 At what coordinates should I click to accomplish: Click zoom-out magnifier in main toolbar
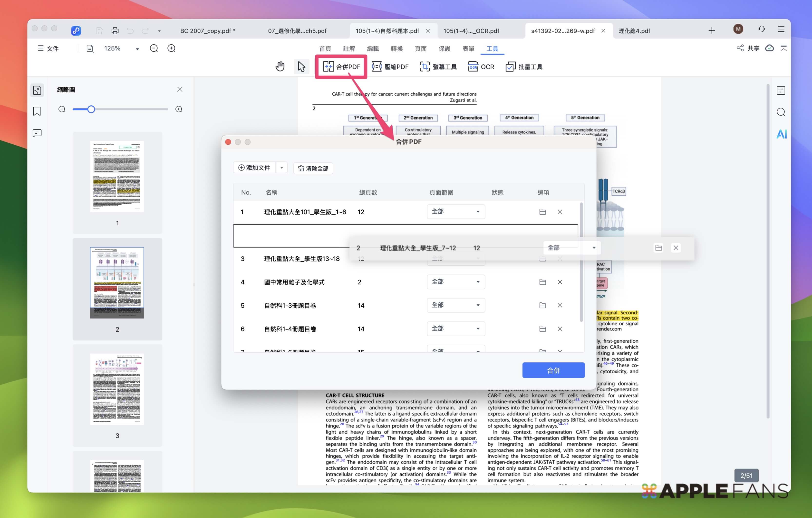154,48
